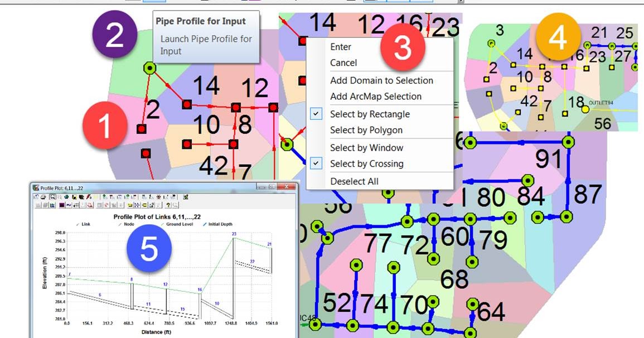The height and width of the screenshot is (338, 644).
Task: Cancel the current selection via the menu
Action: click(x=344, y=62)
